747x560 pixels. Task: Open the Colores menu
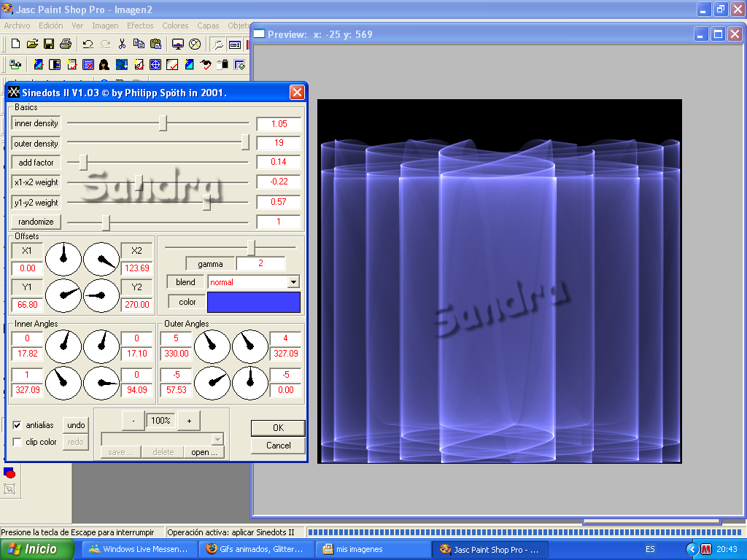(175, 26)
